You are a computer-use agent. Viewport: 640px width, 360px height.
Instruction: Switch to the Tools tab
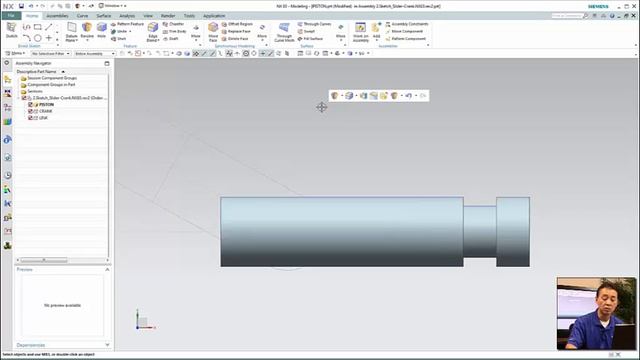tap(189, 16)
